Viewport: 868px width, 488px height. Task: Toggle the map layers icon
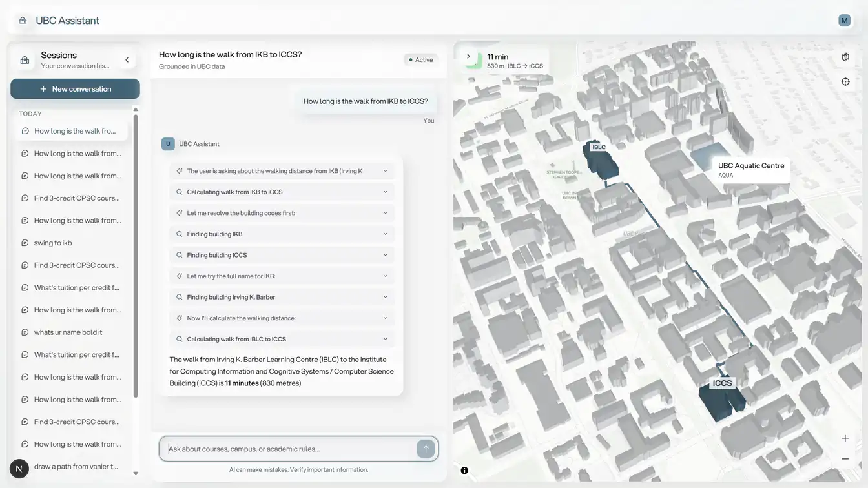pyautogui.click(x=845, y=57)
